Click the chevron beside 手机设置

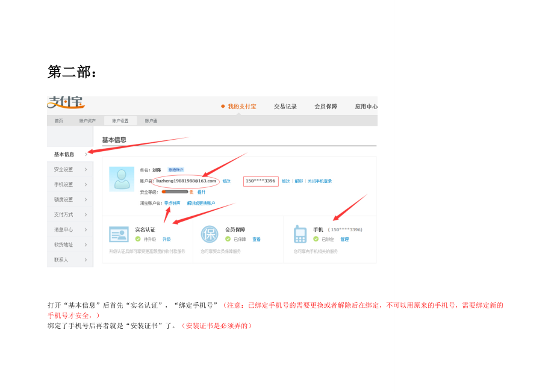point(86,184)
